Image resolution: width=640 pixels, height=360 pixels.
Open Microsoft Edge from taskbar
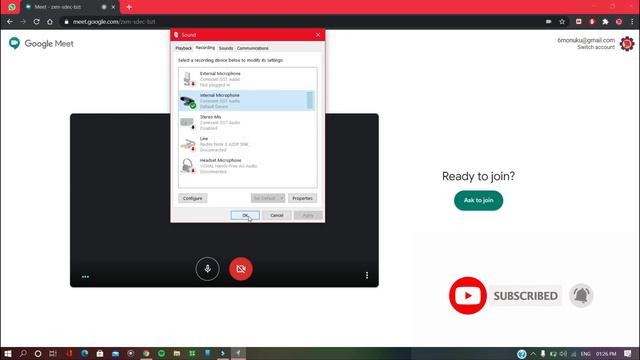[84, 353]
